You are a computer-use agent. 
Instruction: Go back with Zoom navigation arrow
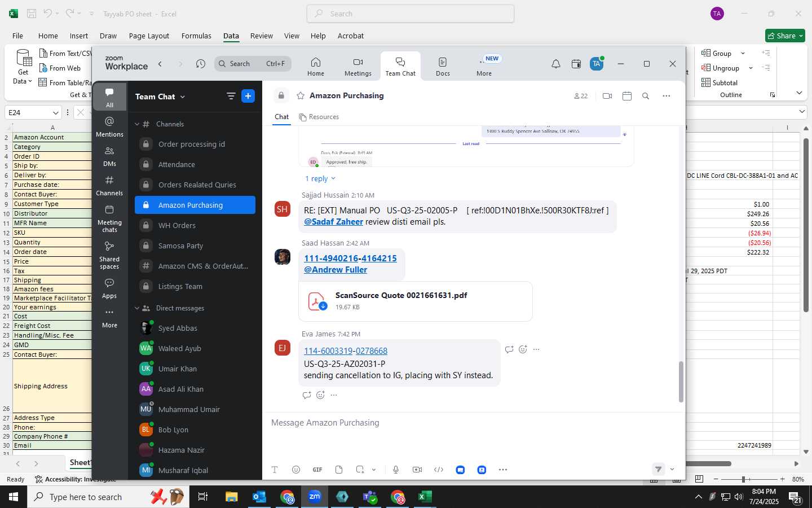160,64
